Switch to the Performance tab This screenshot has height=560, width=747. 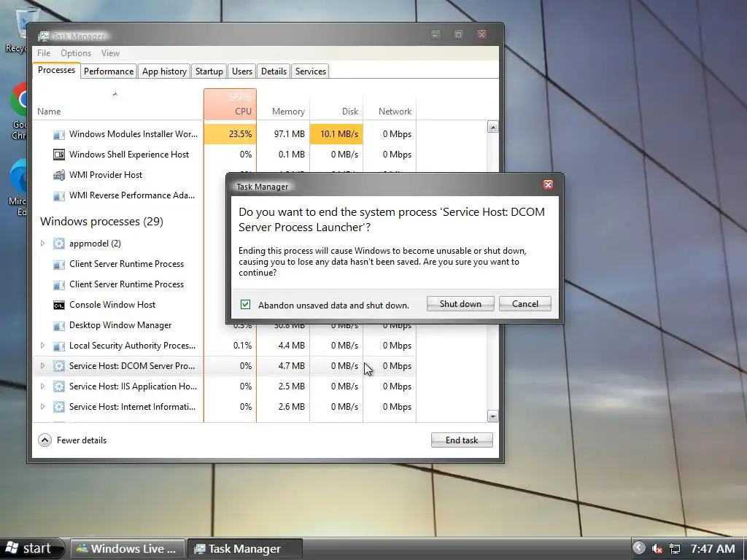[x=109, y=71]
